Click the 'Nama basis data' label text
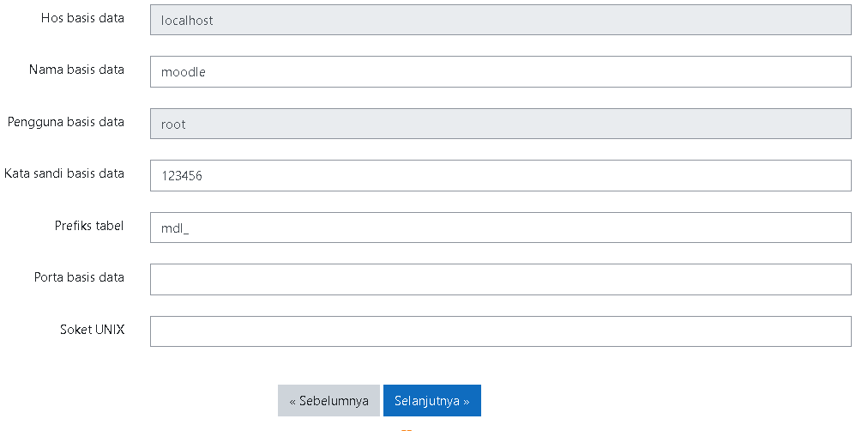Viewport: 868px width, 431px height. 76,70
